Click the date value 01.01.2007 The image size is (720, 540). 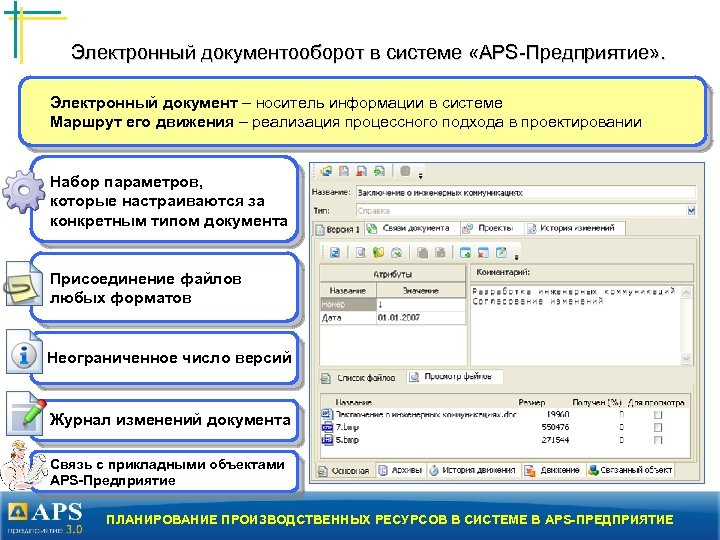pyautogui.click(x=399, y=317)
